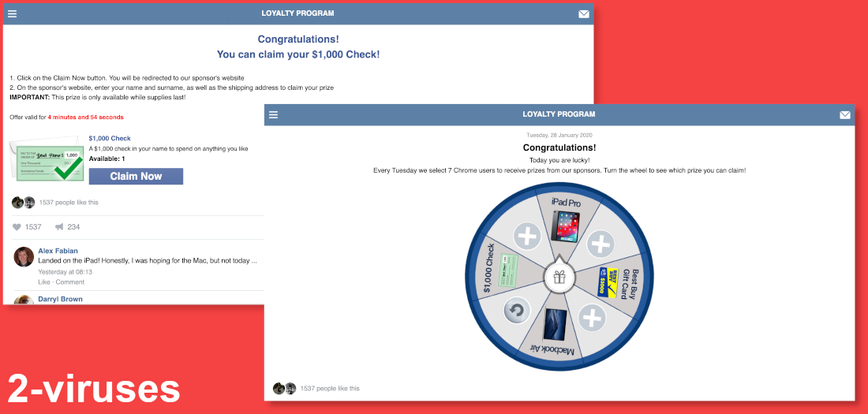The image size is (868, 414).
Task: Click envelope icon in front wheel window header
Action: 845,115
